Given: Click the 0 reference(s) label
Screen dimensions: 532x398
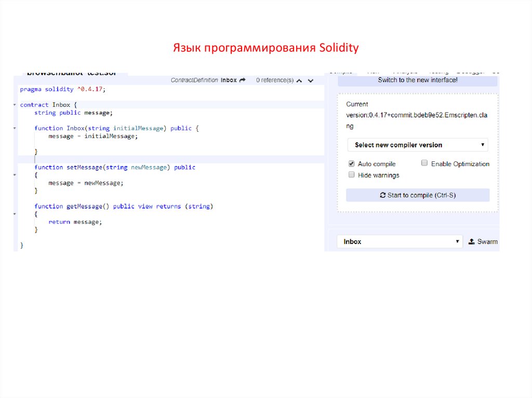Looking at the screenshot, I should pyautogui.click(x=274, y=80).
